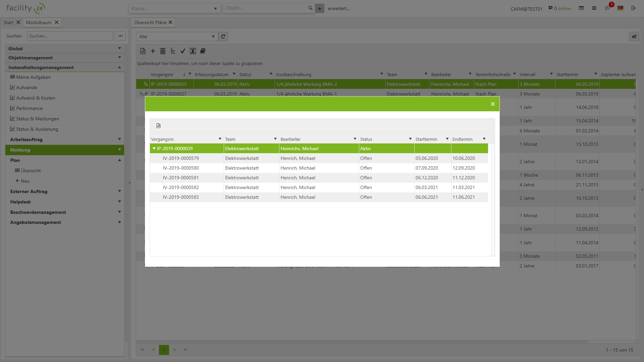Open Performance in the module tree
Viewport: 644px width, 362px height.
[29, 108]
